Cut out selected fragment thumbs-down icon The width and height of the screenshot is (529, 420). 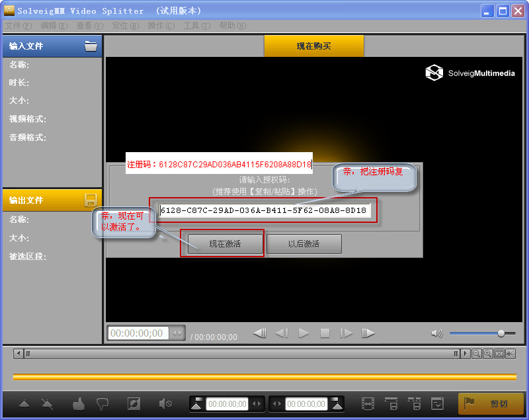point(102,404)
